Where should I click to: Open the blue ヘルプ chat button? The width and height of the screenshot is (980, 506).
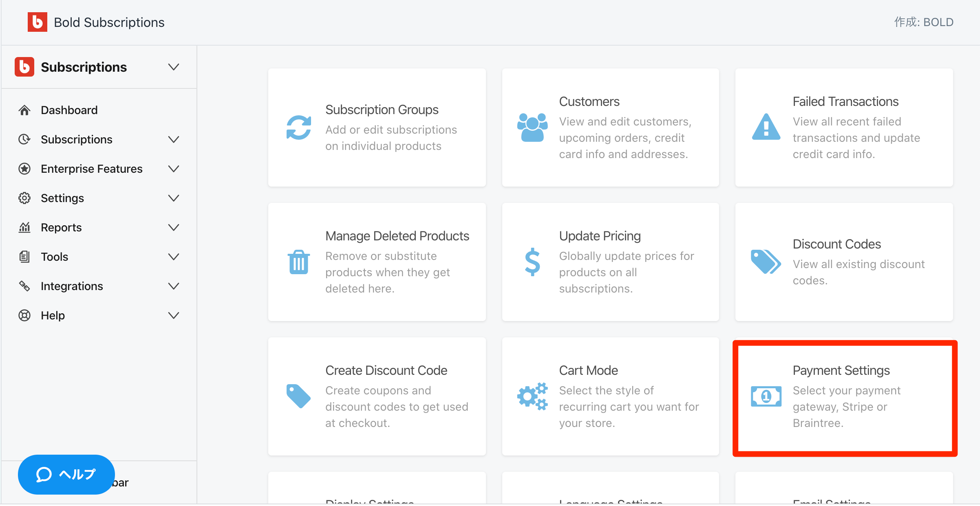(x=66, y=474)
